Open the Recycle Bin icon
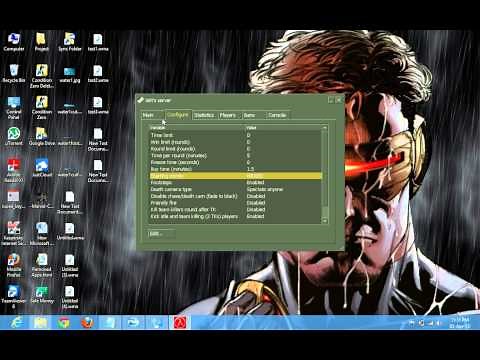The height and width of the screenshot is (360, 480). click(x=14, y=73)
